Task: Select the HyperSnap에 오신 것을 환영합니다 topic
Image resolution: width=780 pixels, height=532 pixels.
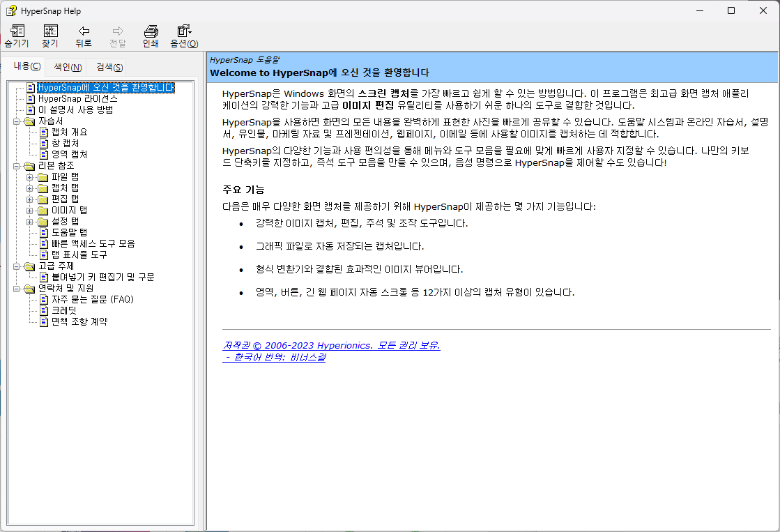Action: [107, 88]
